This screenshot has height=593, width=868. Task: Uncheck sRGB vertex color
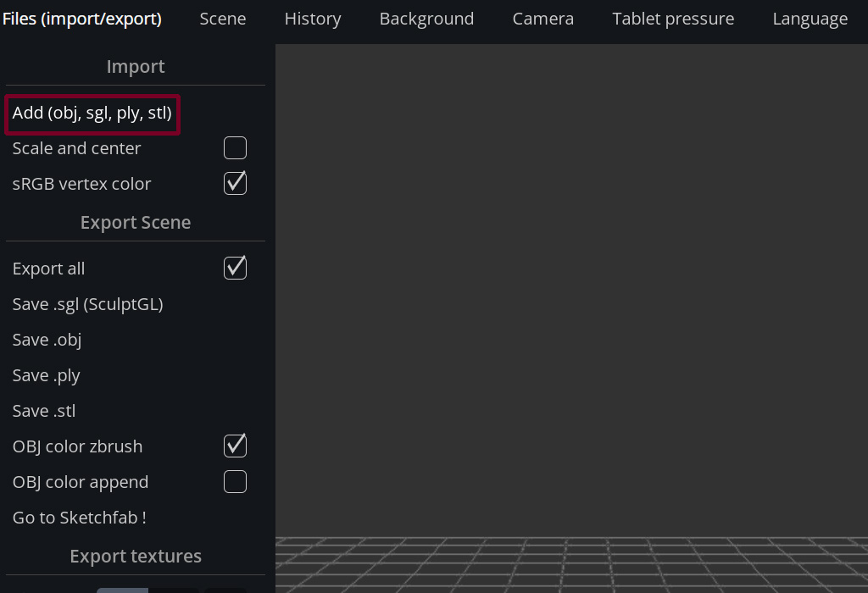[235, 184]
